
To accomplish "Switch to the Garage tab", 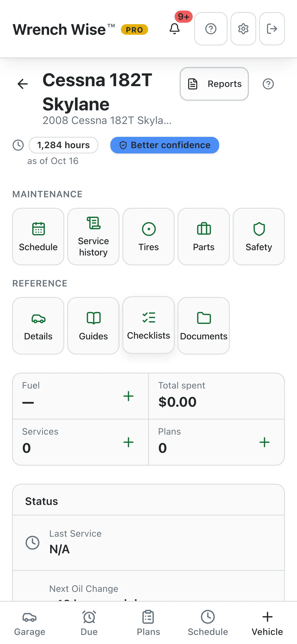I will pos(30,623).
